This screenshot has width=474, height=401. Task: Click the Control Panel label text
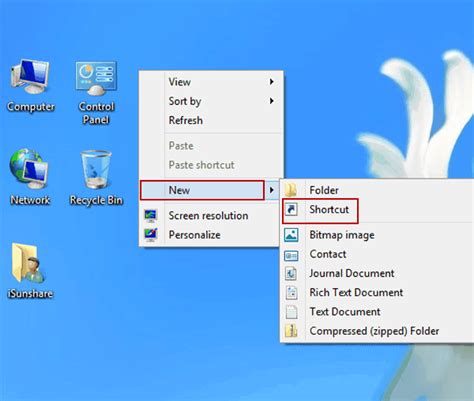96,113
